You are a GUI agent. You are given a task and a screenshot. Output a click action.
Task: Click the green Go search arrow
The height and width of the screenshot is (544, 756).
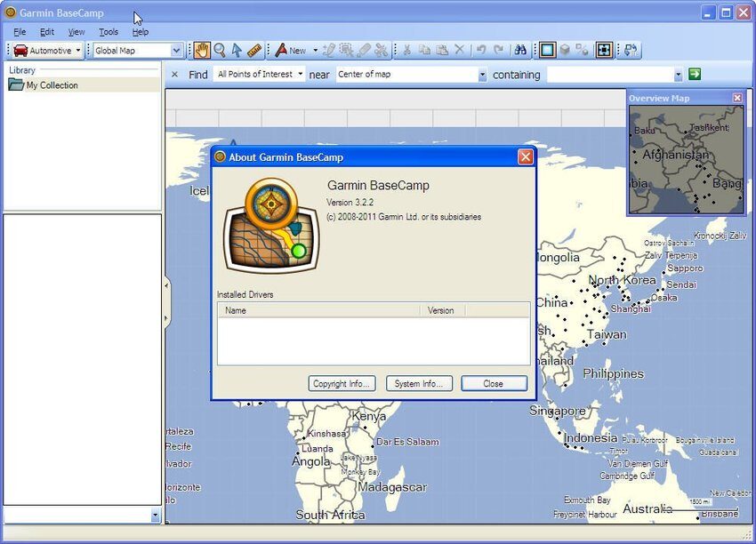point(695,74)
